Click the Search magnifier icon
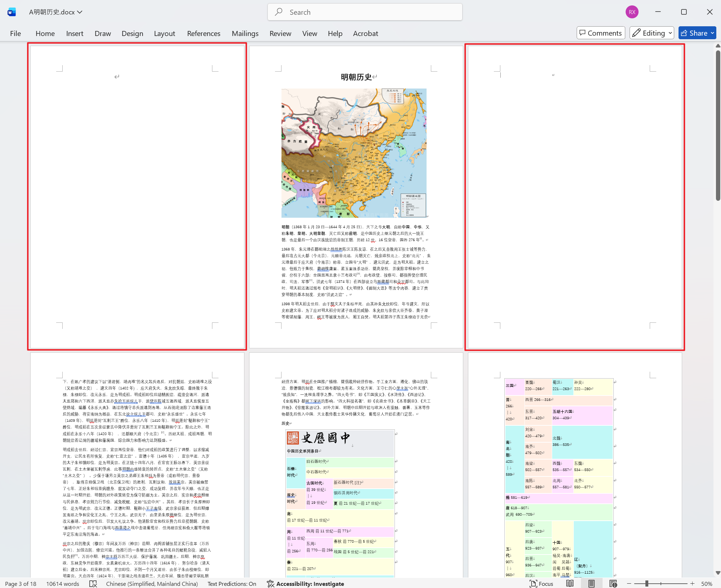721x588 pixels. [279, 12]
